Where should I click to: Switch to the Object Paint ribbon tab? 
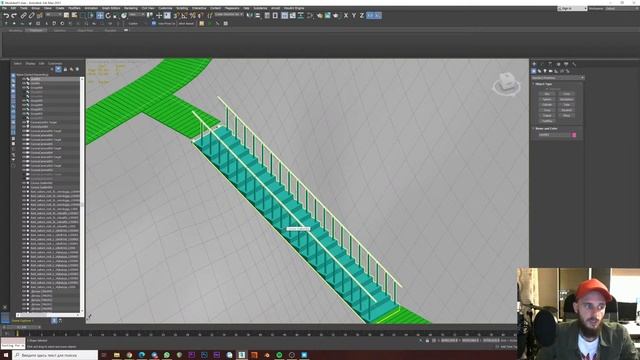[x=85, y=30]
